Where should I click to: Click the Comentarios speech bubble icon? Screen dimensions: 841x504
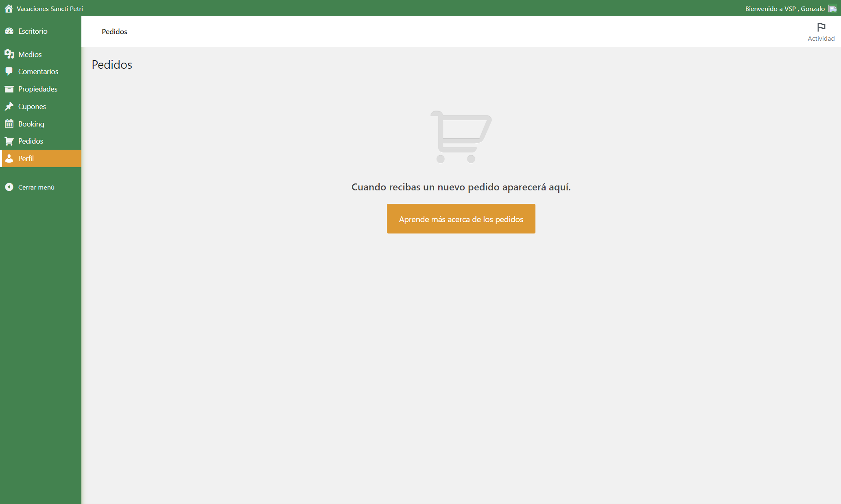coord(9,71)
